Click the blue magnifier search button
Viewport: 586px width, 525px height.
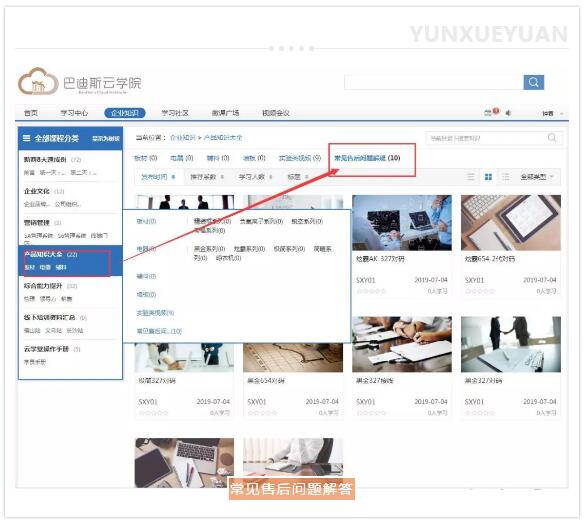533,82
